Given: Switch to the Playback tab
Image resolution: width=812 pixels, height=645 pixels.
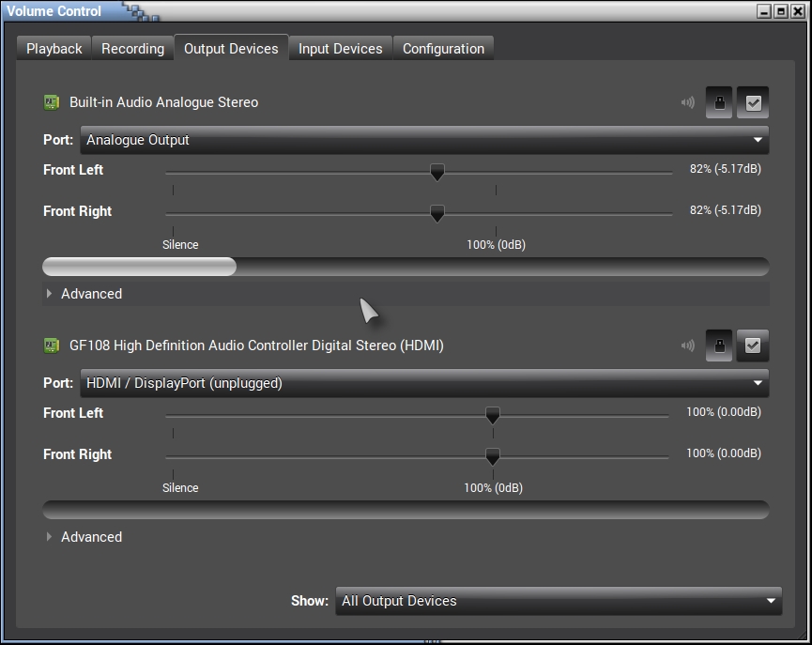Looking at the screenshot, I should click(54, 49).
